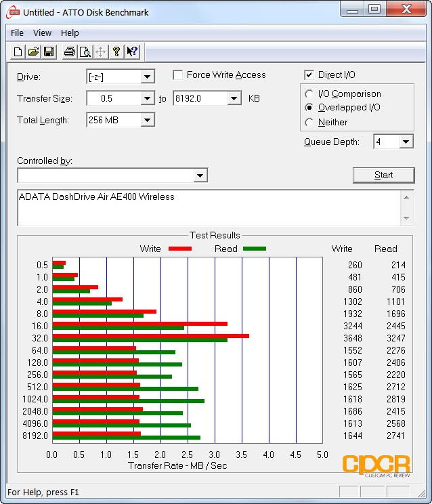Click the write value 3648
The width and height of the screenshot is (432, 504).
pyautogui.click(x=353, y=338)
